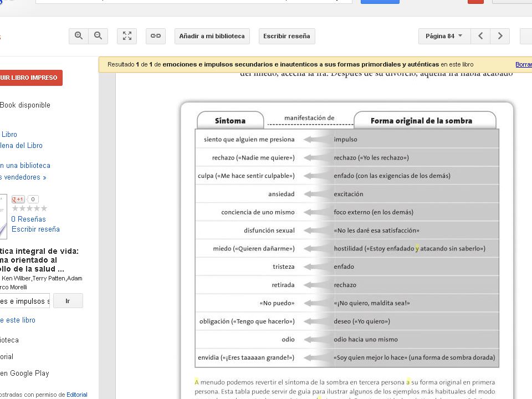532x399 pixels.
Task: Click 'este libro' sidebar link
Action: click(18, 320)
